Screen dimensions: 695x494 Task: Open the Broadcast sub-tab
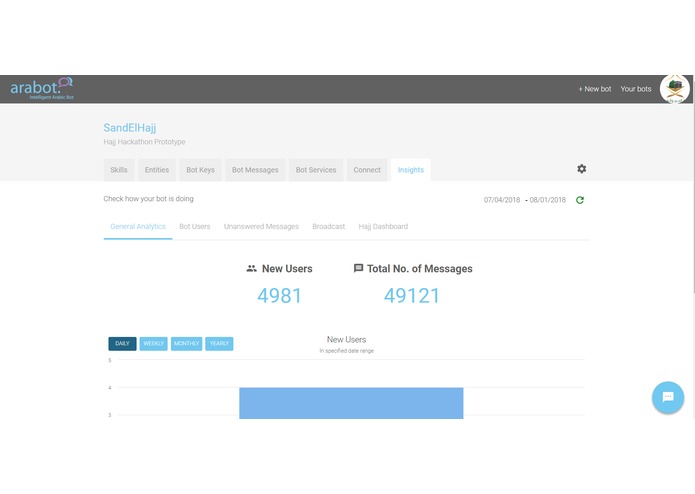[x=328, y=227]
